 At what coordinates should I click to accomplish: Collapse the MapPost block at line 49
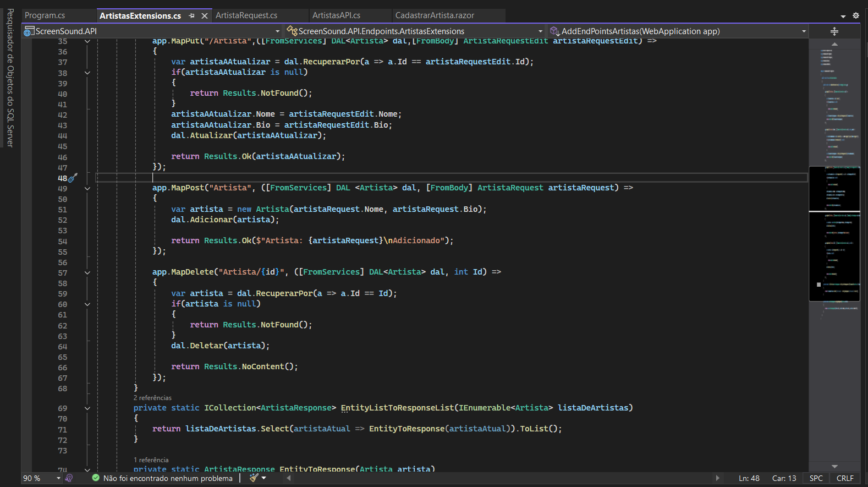[x=87, y=188]
